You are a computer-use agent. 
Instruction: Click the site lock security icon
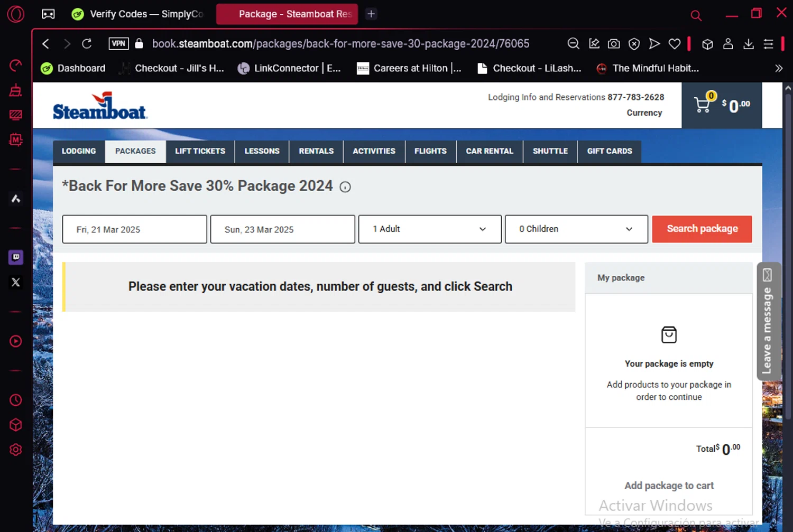pos(139,43)
